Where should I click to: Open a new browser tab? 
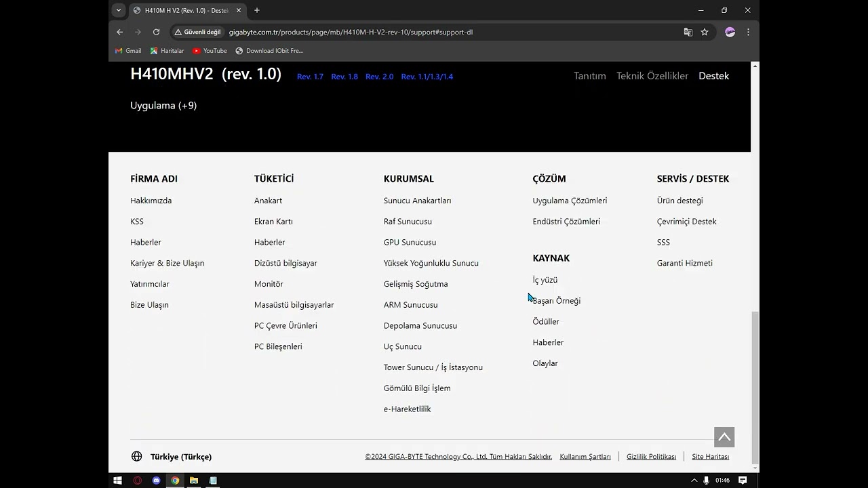point(257,10)
